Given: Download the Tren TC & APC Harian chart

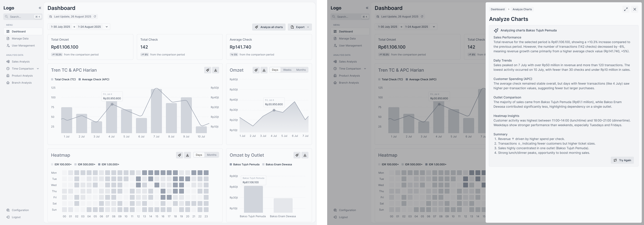Looking at the screenshot, I should pos(215,70).
